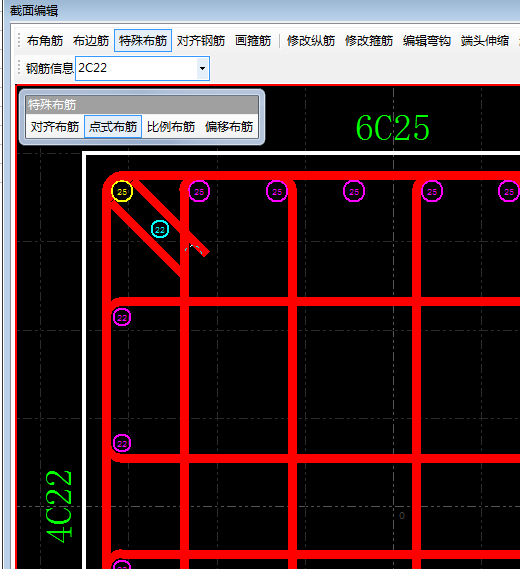This screenshot has height=569, width=520.
Task: Select the 布角筋 toolbar button
Action: [45, 41]
